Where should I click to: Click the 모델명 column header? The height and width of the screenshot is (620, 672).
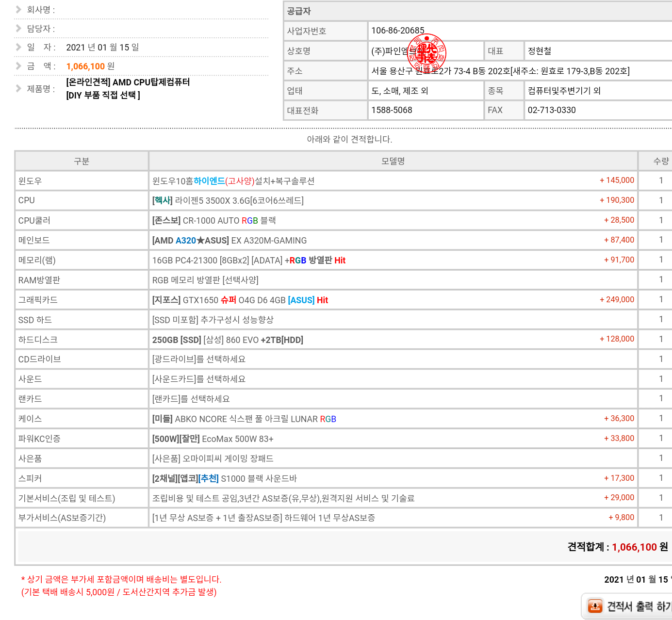pyautogui.click(x=393, y=161)
